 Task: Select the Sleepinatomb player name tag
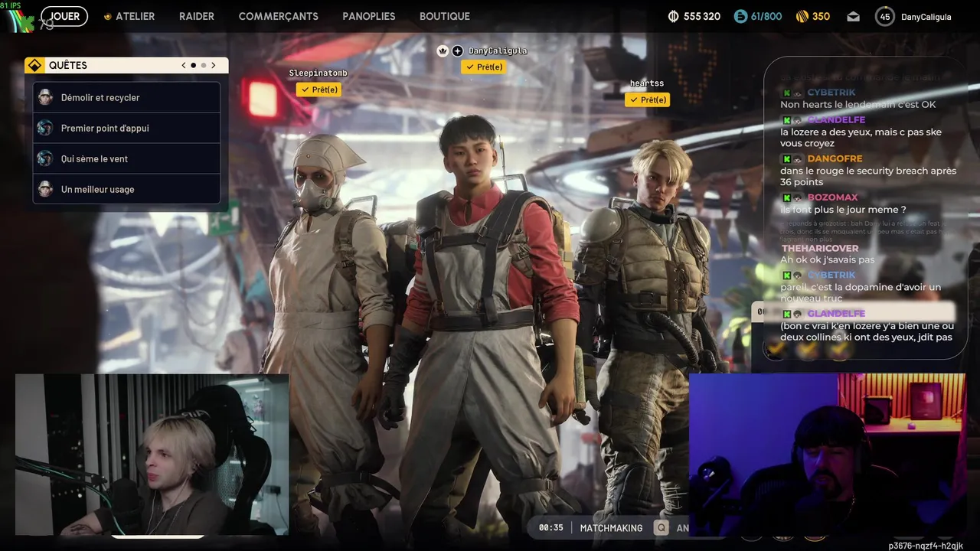click(x=318, y=73)
